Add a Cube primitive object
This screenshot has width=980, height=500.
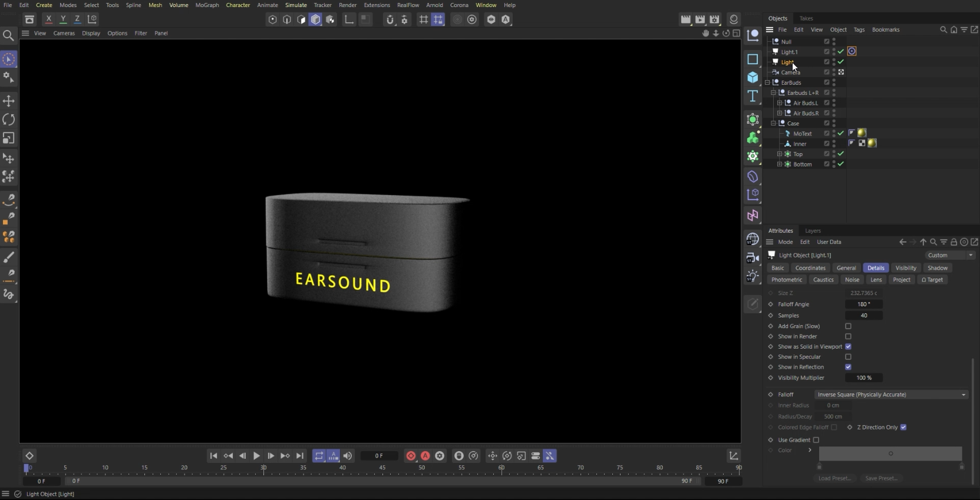pos(753,78)
